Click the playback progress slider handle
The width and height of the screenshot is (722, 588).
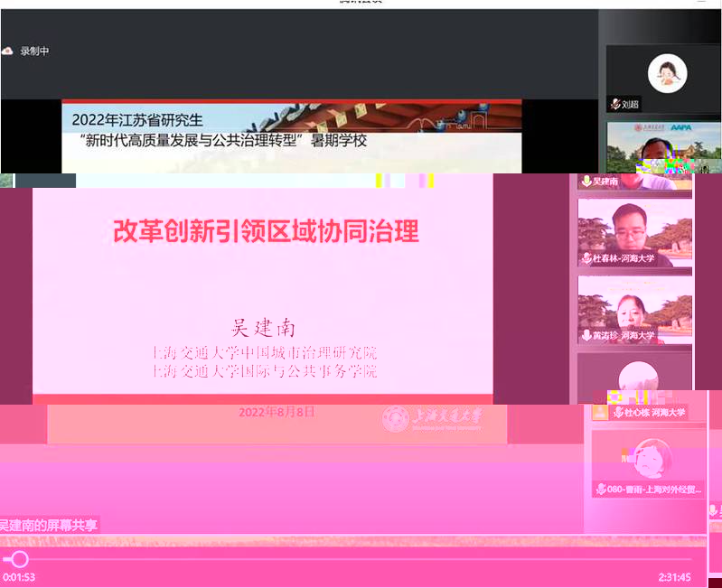[x=19, y=559]
